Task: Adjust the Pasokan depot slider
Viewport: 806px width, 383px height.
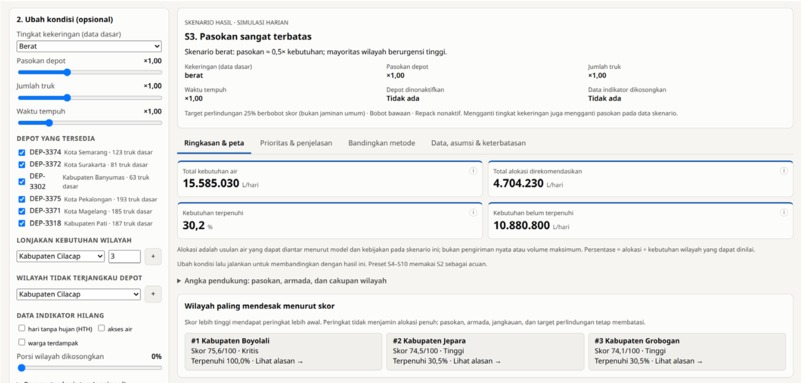Action: tap(89, 72)
